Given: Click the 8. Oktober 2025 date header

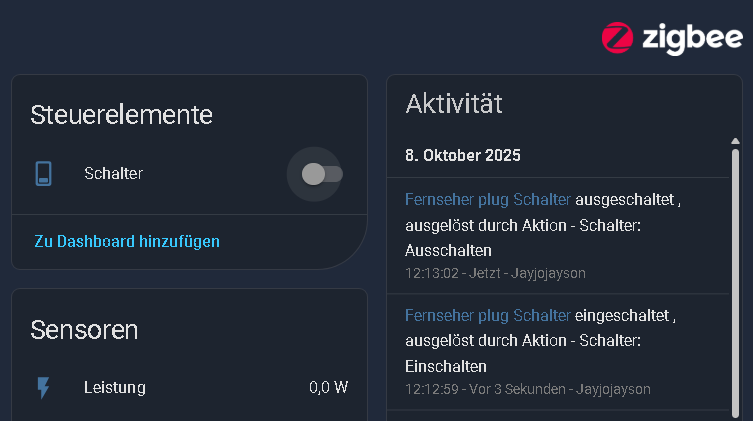Looking at the screenshot, I should coord(463,156).
